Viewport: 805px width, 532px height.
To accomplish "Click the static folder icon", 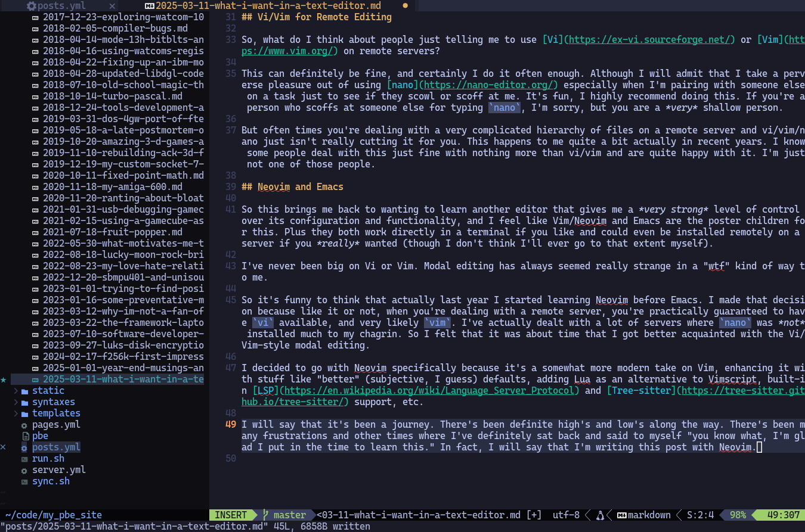I will click(24, 391).
